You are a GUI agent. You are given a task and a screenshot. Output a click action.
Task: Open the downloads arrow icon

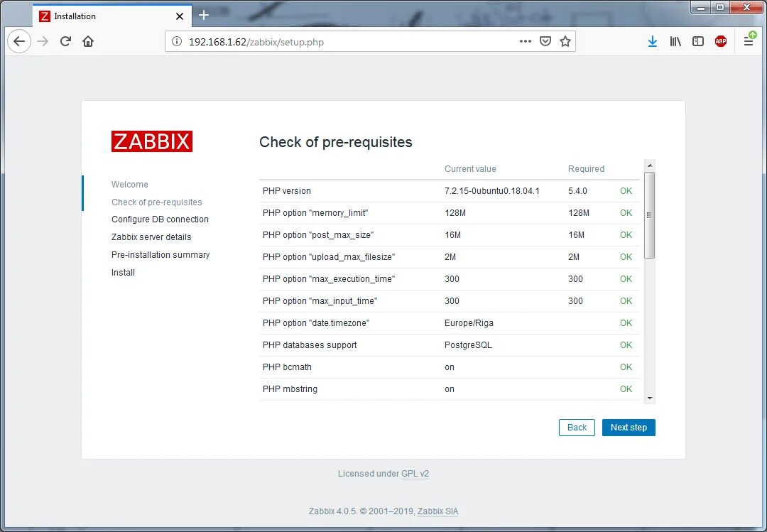(653, 42)
